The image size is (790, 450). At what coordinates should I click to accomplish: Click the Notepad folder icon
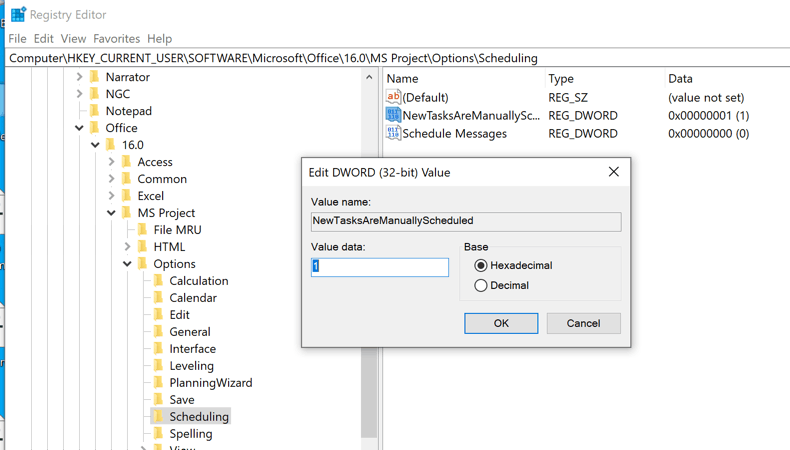95,111
